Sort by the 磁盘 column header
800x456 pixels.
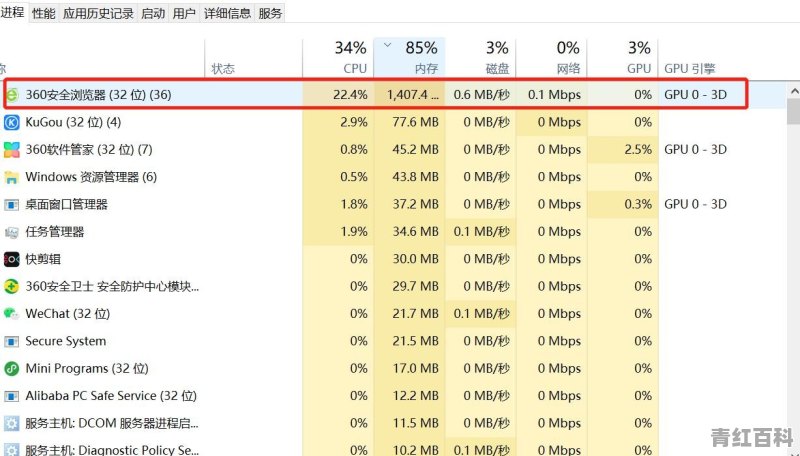click(480, 58)
